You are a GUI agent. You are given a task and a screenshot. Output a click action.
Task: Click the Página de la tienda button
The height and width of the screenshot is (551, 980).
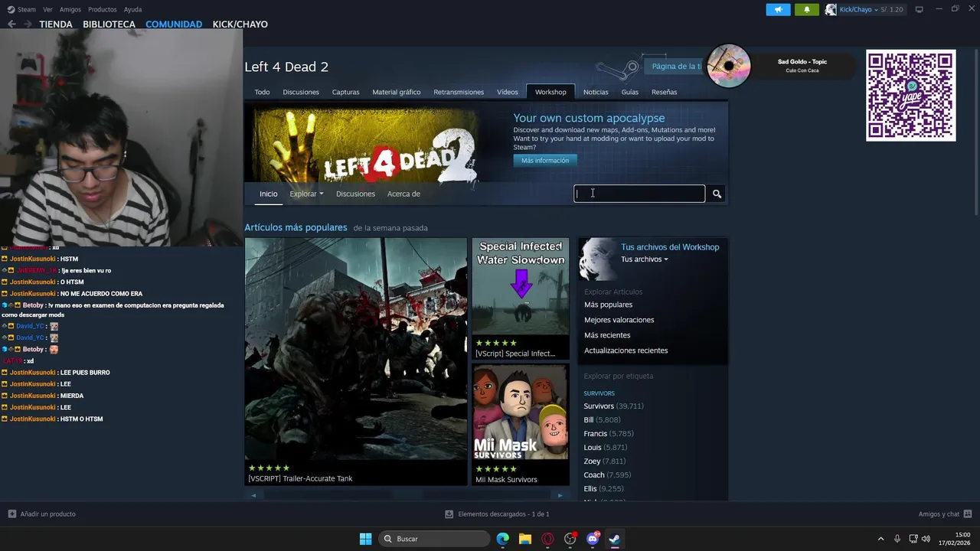(x=674, y=67)
